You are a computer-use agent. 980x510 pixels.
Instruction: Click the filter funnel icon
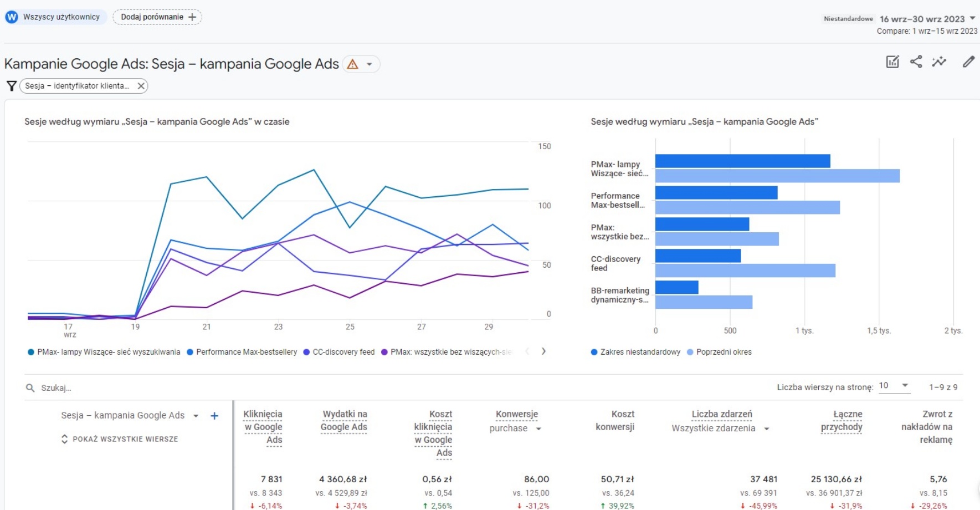point(11,86)
